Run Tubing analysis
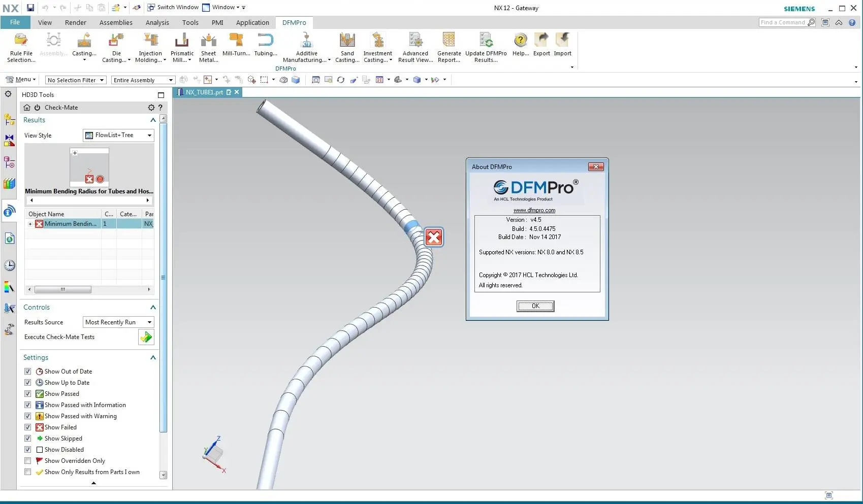The width and height of the screenshot is (863, 504). 266,45
